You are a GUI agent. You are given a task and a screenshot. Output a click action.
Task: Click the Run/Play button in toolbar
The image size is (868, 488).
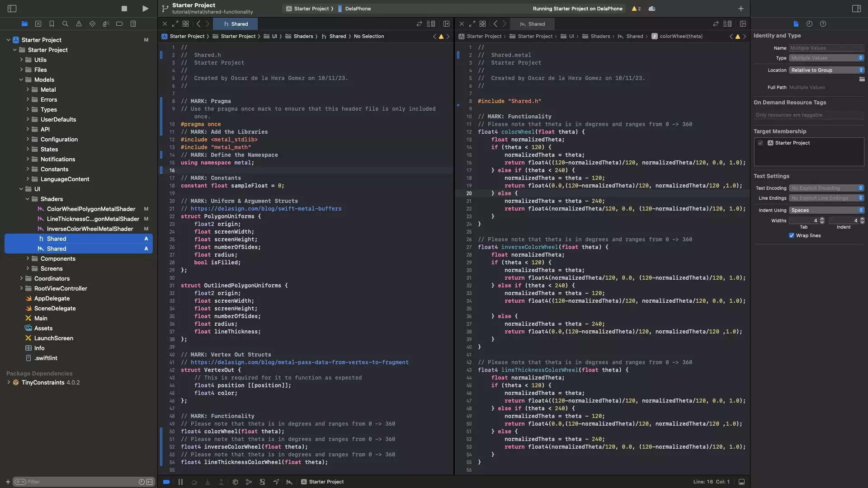[x=145, y=9]
